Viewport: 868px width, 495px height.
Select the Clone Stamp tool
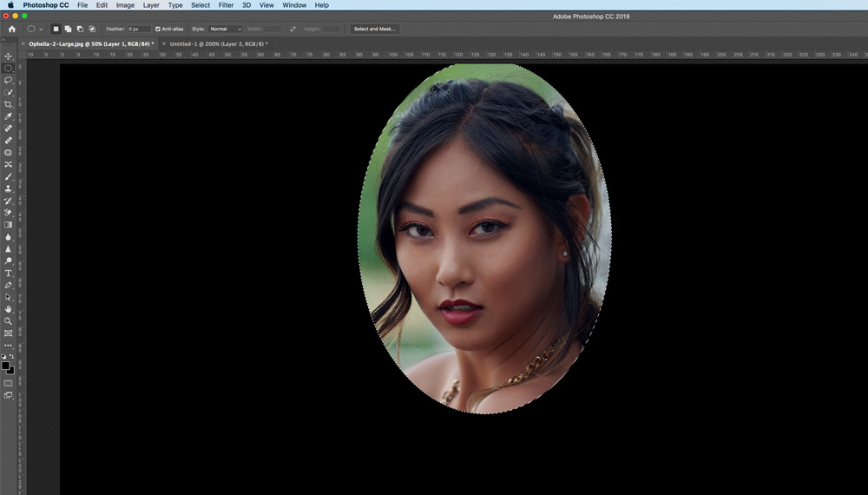pyautogui.click(x=9, y=188)
